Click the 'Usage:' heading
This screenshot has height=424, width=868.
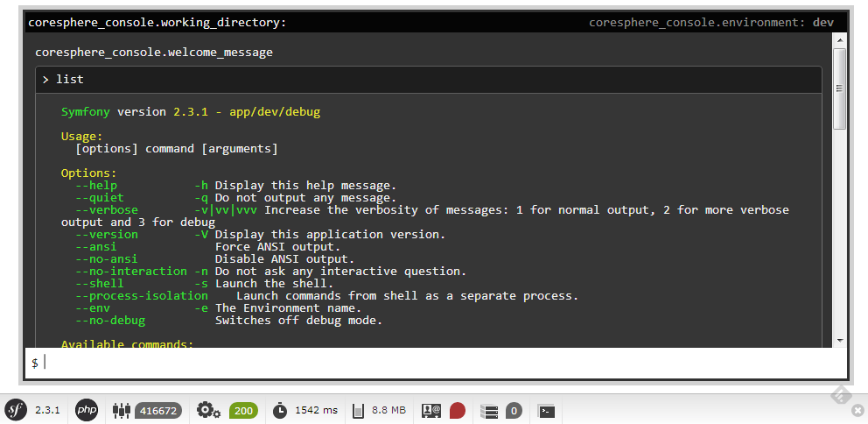(82, 137)
